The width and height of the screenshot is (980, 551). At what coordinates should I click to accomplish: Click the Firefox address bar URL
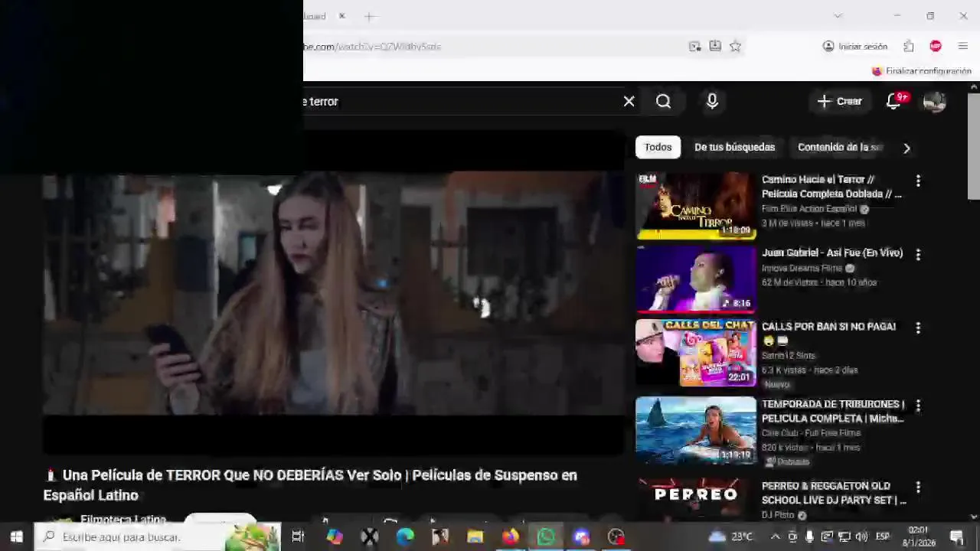click(372, 47)
